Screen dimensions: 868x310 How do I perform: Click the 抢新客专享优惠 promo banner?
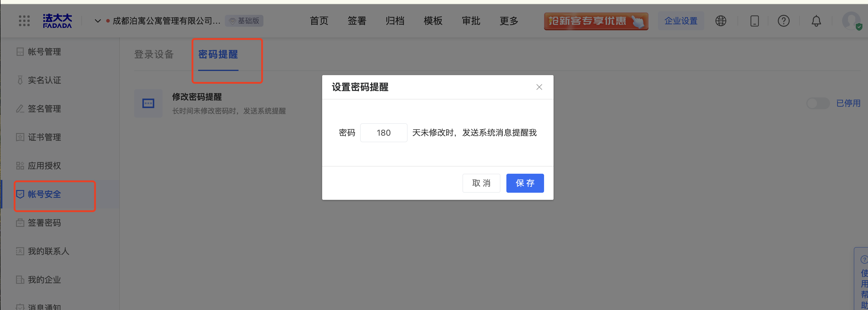click(x=596, y=21)
